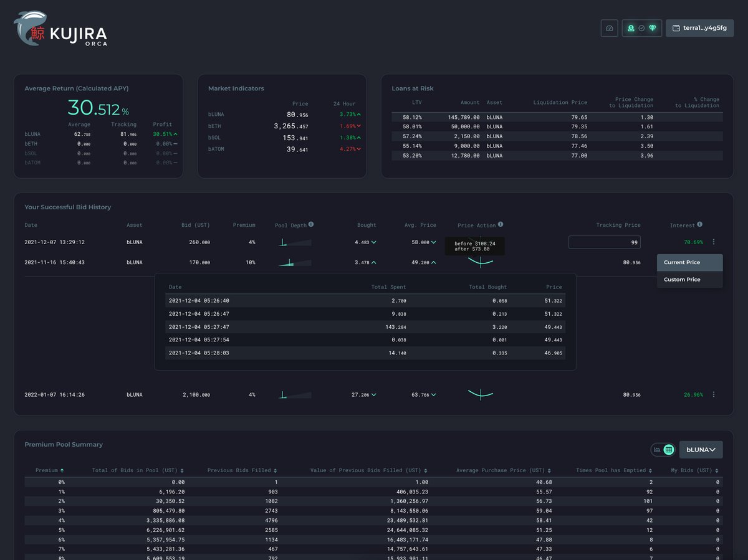The width and height of the screenshot is (748, 560).
Task: Click loan row with 145,789.00 bLUNA
Action: click(x=557, y=117)
